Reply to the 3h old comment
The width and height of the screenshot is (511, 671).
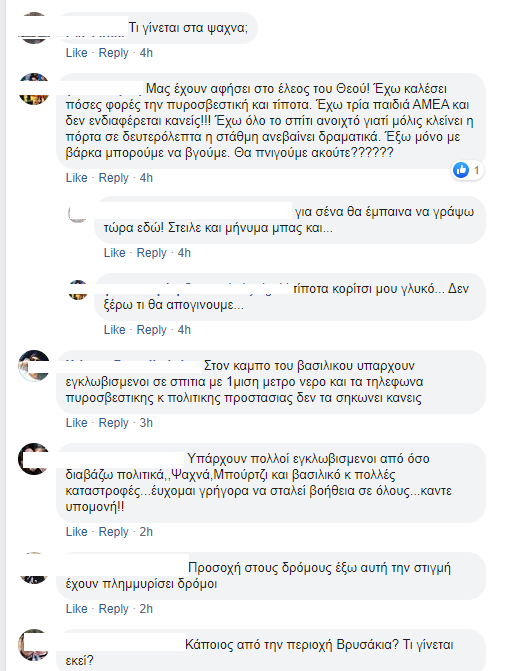(113, 423)
